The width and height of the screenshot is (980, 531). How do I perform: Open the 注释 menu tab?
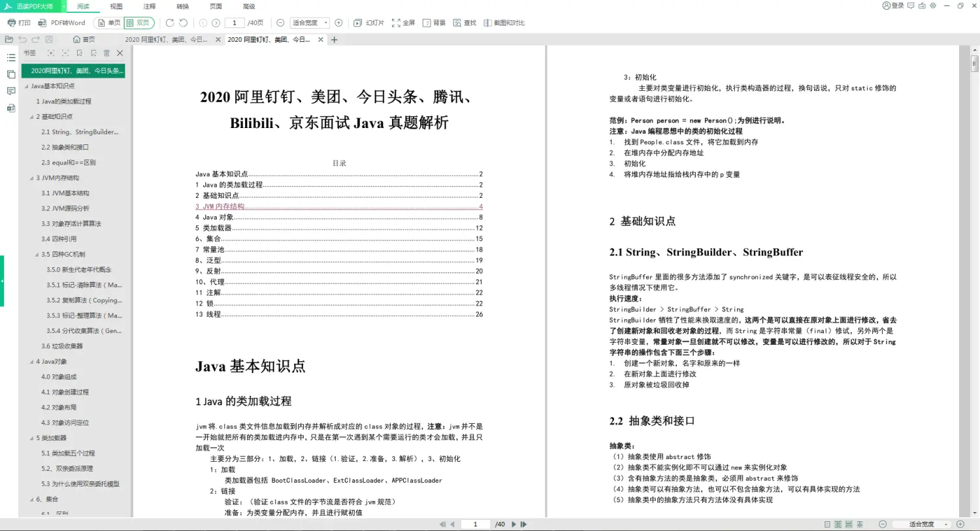click(x=150, y=7)
